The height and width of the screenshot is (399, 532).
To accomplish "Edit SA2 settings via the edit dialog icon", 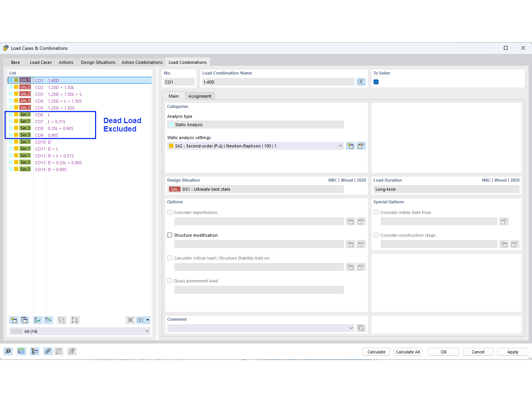I will pyautogui.click(x=361, y=146).
